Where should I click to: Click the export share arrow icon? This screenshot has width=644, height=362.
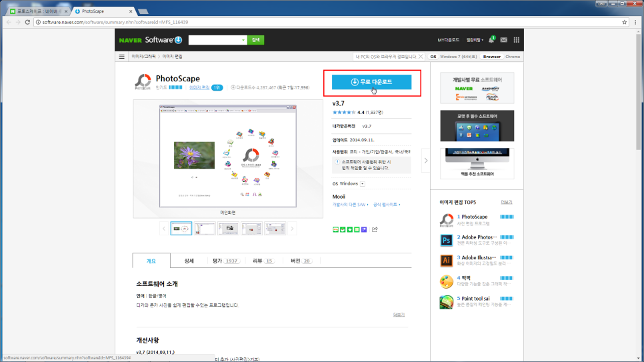[x=375, y=229]
